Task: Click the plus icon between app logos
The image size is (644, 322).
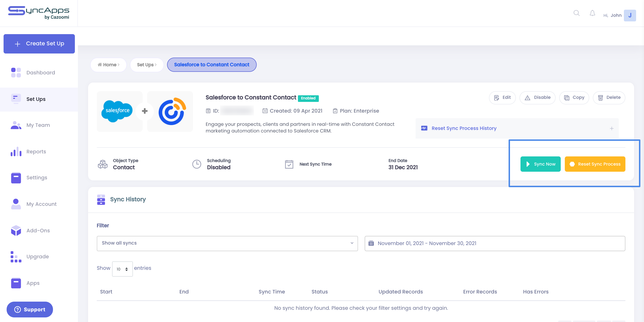Action: 145,111
